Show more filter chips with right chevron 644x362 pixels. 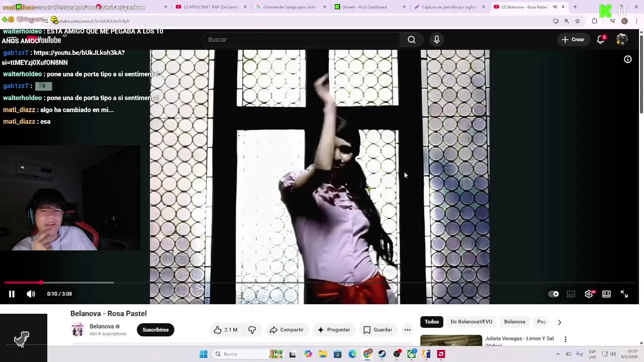559,322
